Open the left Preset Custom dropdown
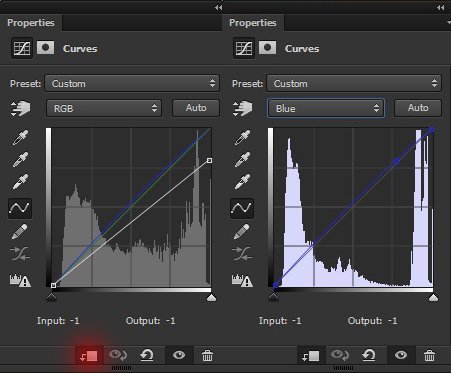Viewport: 451px width, 373px height. tap(132, 83)
